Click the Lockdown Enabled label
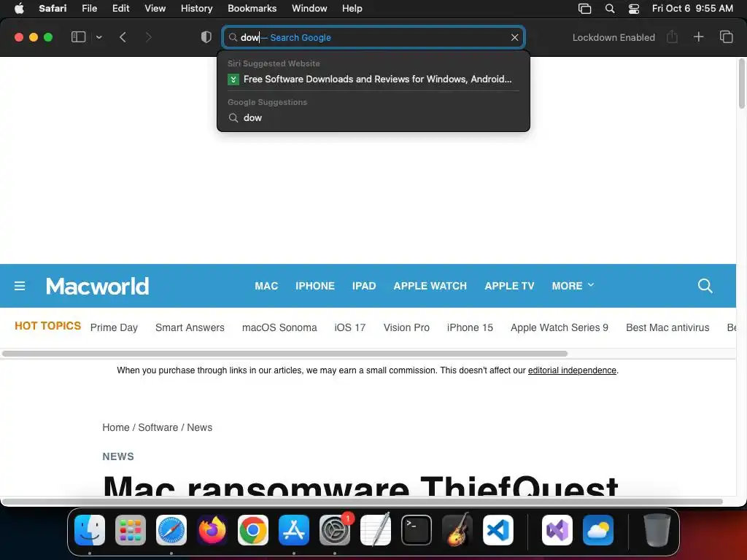The image size is (747, 560). (x=614, y=37)
